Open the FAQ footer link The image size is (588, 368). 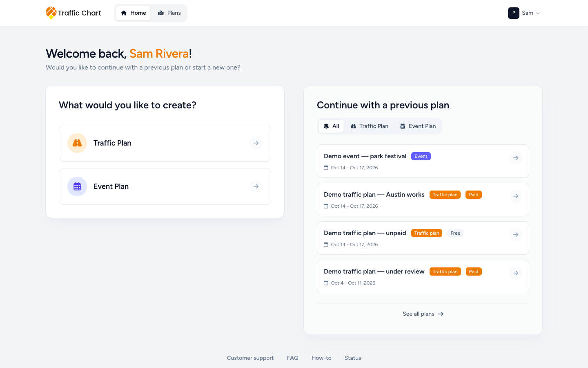293,358
